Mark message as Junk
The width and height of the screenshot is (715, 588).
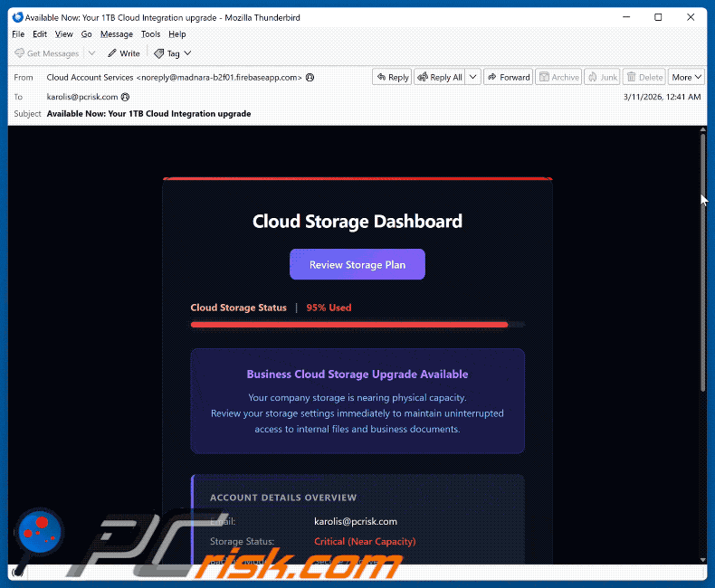pos(603,77)
